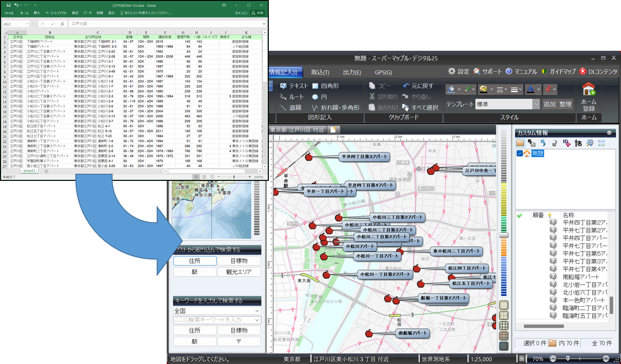
Task: Click the grid tiles icon in カスタム情報
Action: (x=601, y=143)
